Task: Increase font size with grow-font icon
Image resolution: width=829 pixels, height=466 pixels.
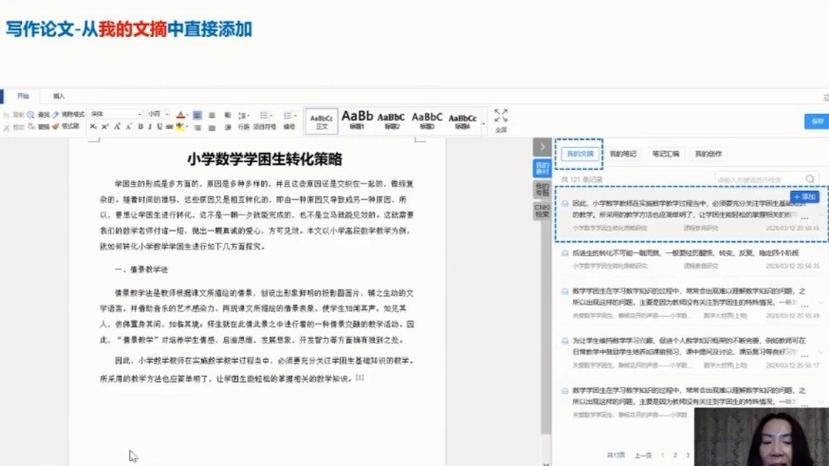Action: tap(117, 126)
